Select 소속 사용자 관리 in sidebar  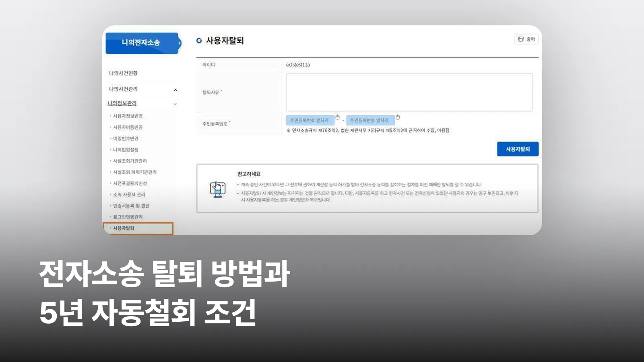click(x=129, y=195)
